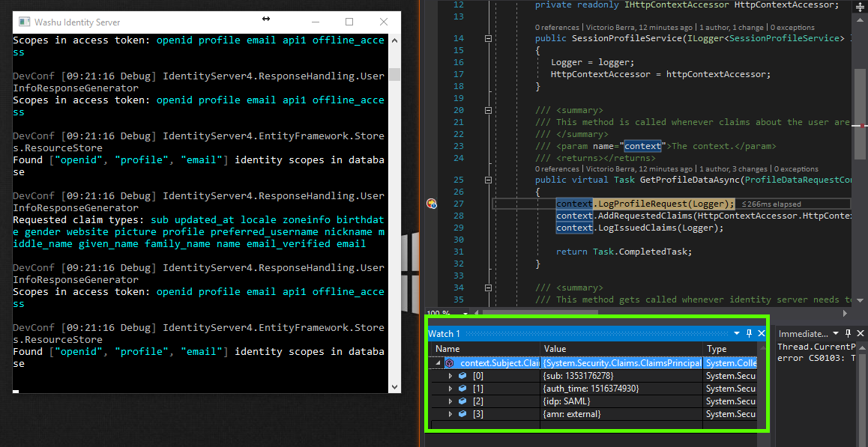Open the Watch 1 window options chevron

736,333
